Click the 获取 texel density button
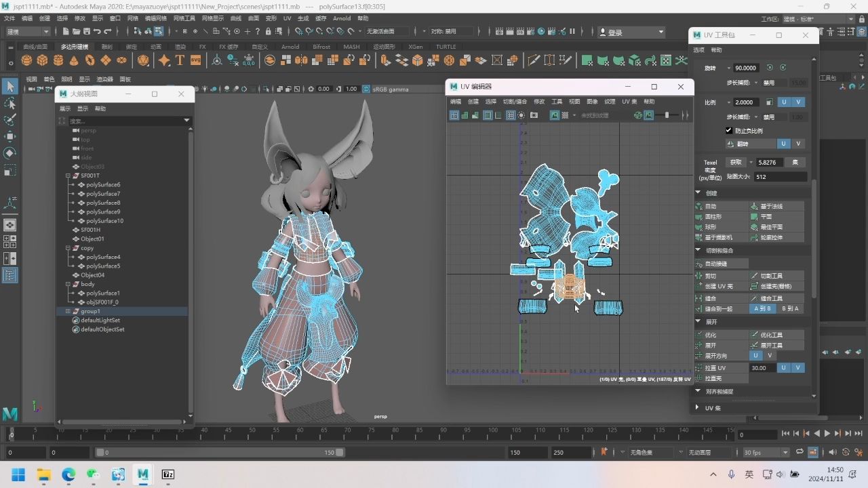 pyautogui.click(x=736, y=163)
